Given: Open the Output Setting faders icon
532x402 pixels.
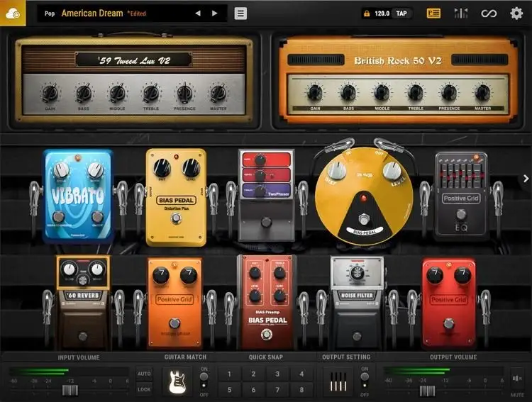Looking at the screenshot, I should 338,381.
